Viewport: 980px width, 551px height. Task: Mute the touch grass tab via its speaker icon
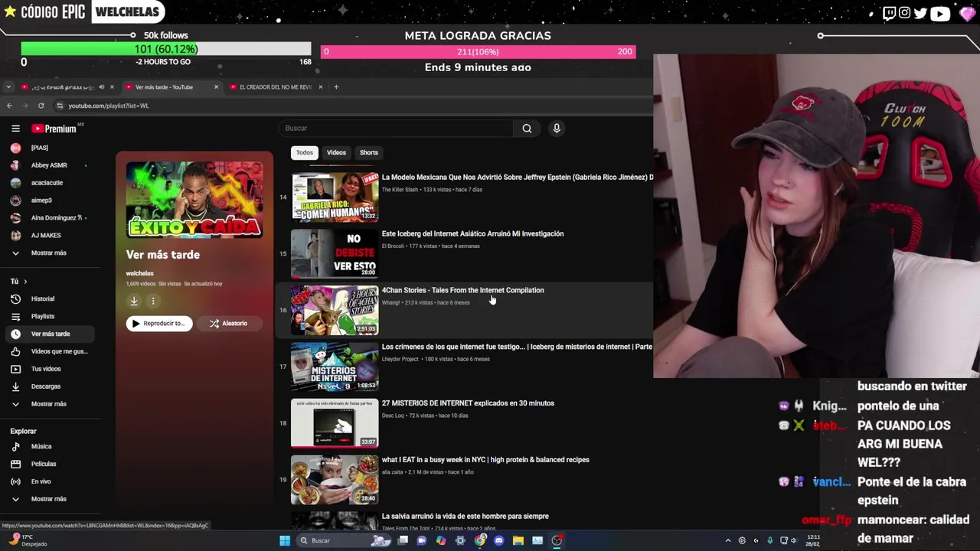pos(101,86)
